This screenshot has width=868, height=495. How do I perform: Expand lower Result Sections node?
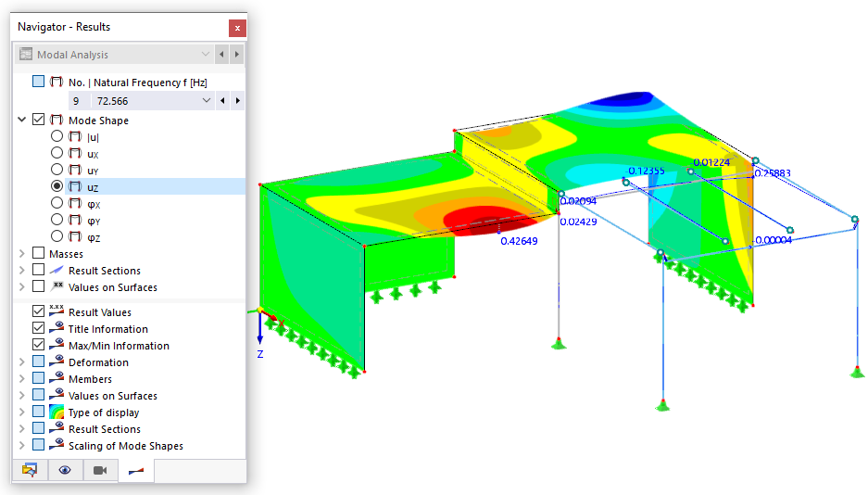[x=22, y=428]
